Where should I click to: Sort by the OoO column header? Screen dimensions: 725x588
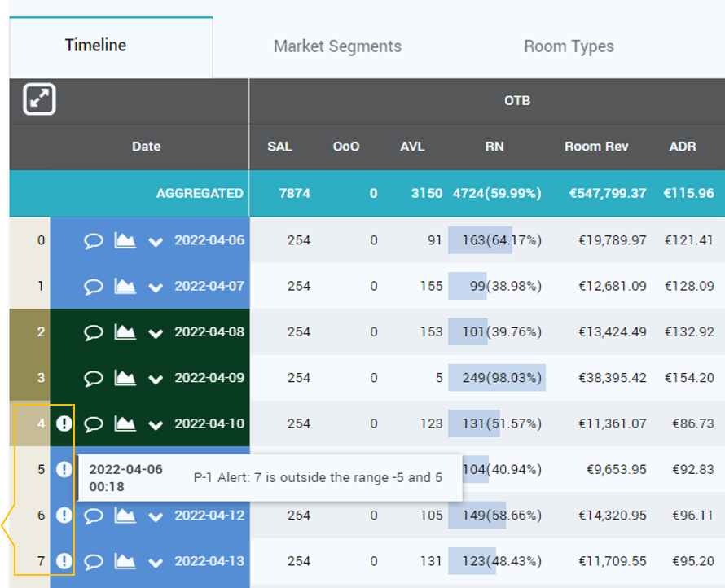pos(346,147)
